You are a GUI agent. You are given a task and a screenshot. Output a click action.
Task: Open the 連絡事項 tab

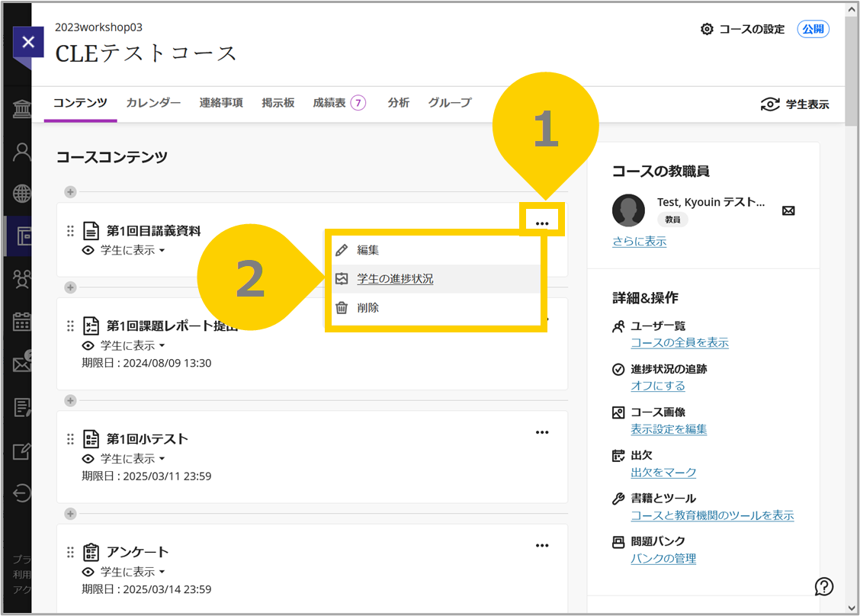pos(221,103)
